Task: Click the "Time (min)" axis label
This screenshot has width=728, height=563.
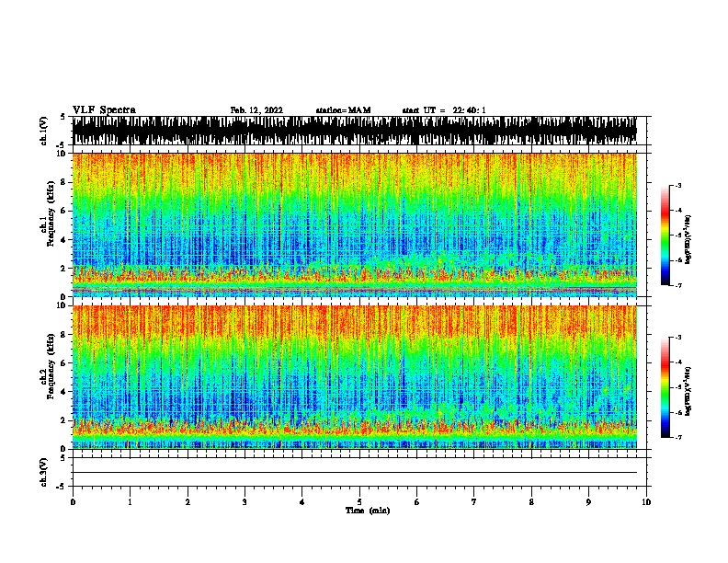Action: (x=368, y=511)
